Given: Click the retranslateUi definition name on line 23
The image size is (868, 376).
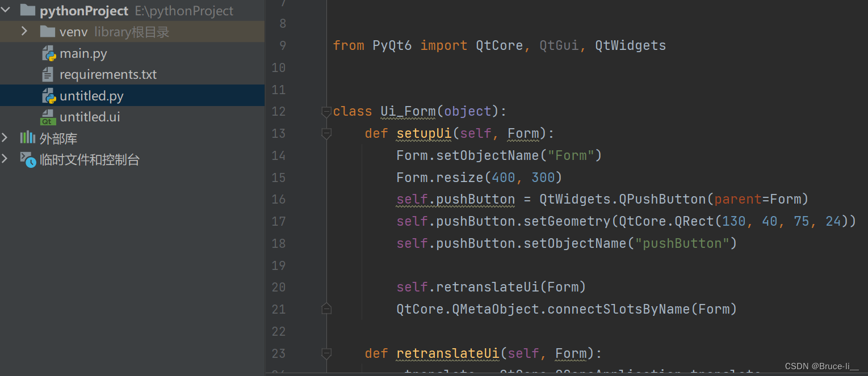Looking at the screenshot, I should point(447,353).
